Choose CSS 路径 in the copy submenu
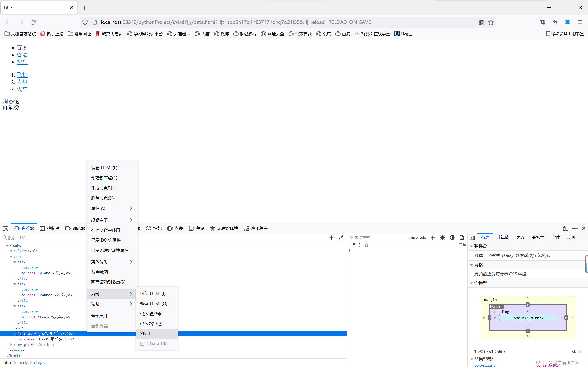 tap(157, 324)
